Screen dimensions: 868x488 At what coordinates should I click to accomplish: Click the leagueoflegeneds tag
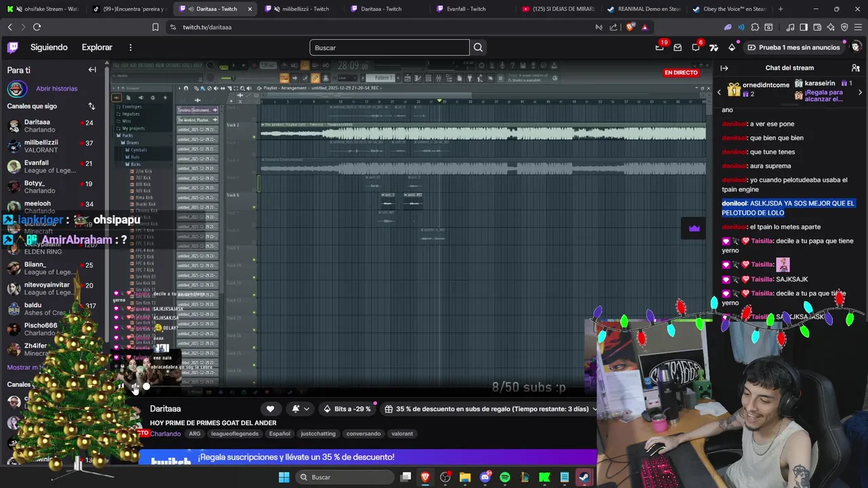pos(235,434)
